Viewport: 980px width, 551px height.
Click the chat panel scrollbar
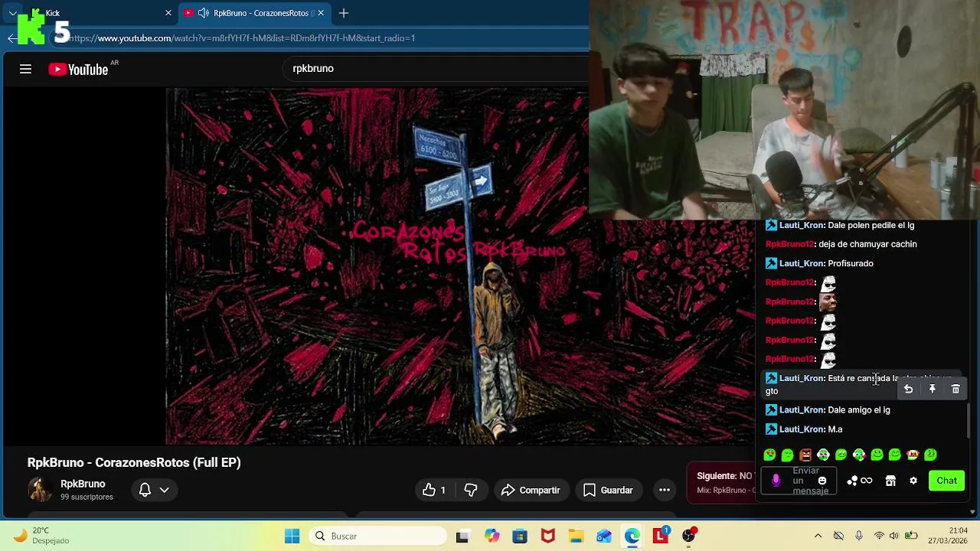pyautogui.click(x=969, y=421)
